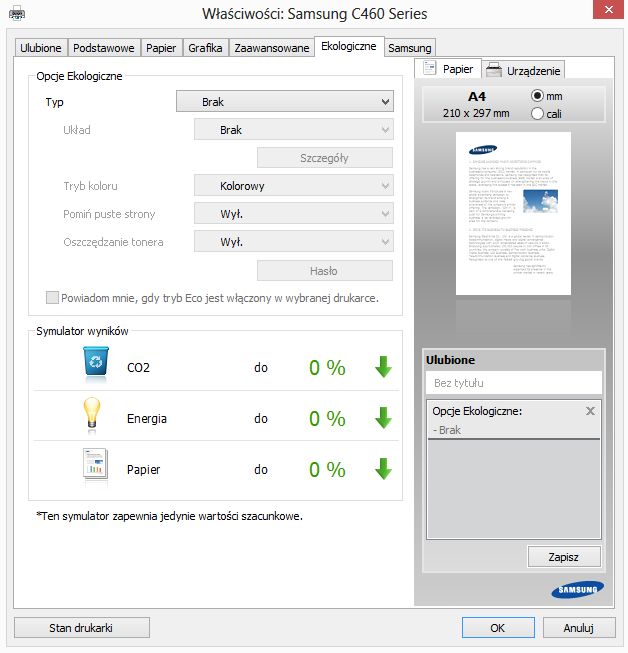Open Stan drukarki status button

[x=82, y=628]
